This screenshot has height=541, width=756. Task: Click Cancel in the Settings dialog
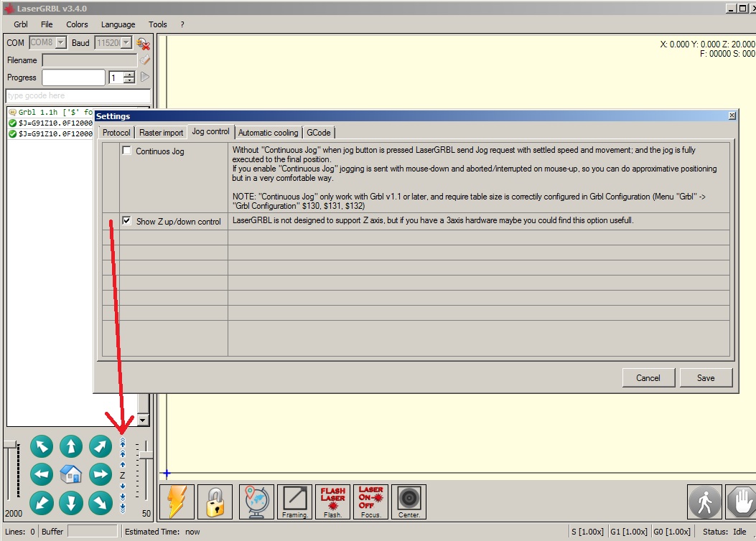click(648, 377)
